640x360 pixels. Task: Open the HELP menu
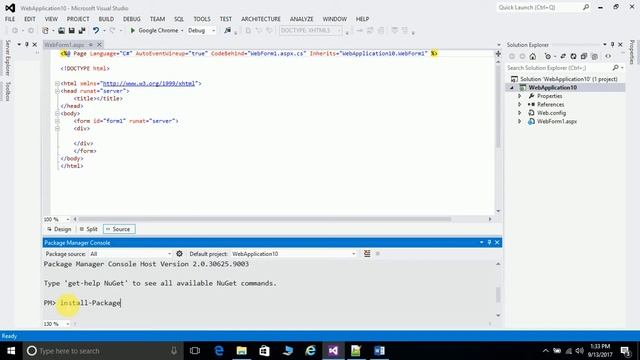tap(362, 19)
